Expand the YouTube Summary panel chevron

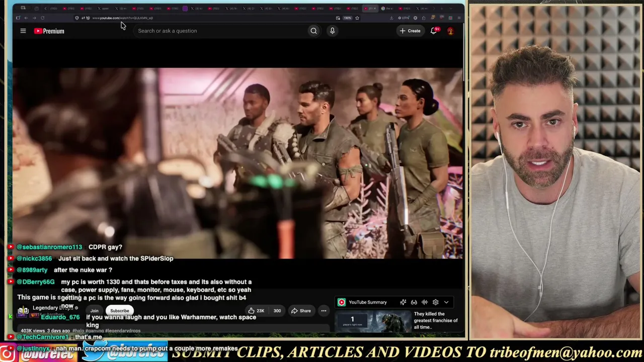click(x=446, y=302)
